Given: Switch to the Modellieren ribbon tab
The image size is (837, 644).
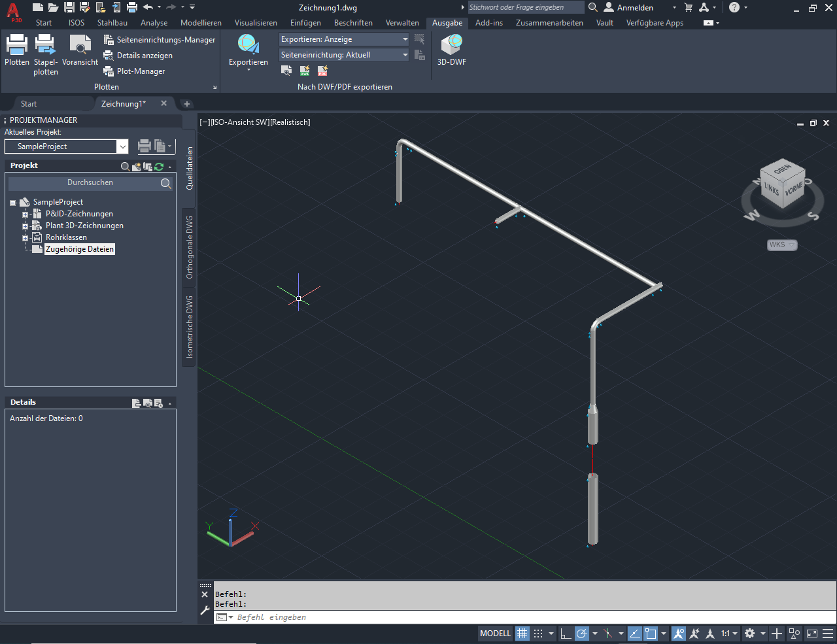Looking at the screenshot, I should [x=201, y=23].
